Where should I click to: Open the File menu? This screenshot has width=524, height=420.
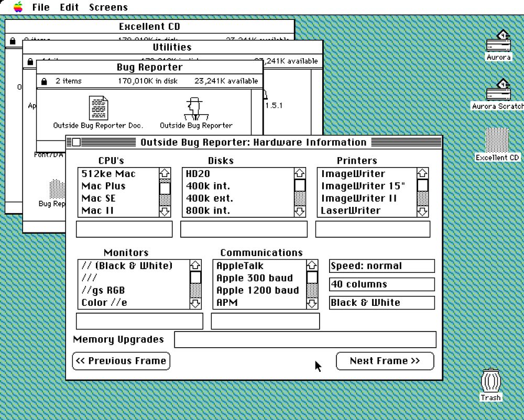coord(40,7)
